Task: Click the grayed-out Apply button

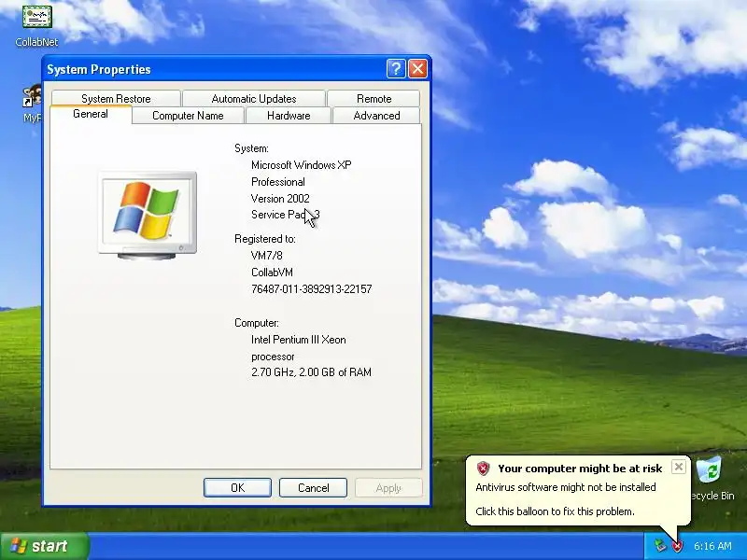Action: [388, 487]
